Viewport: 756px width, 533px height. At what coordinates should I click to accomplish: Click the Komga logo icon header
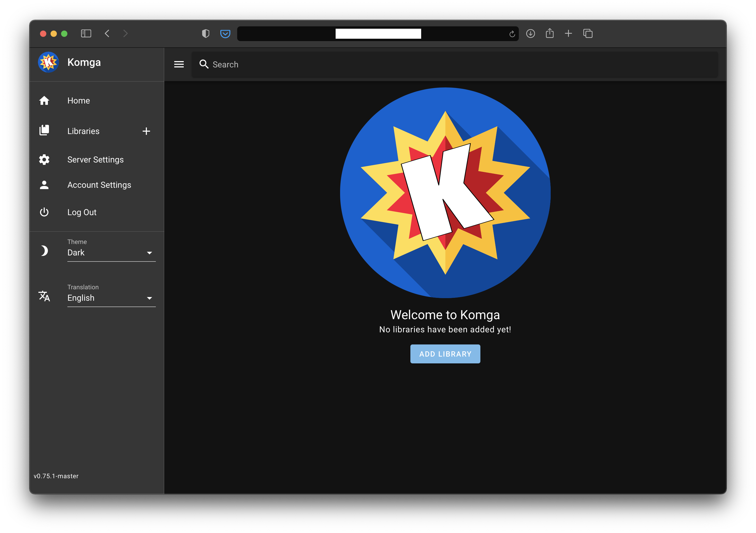(49, 62)
